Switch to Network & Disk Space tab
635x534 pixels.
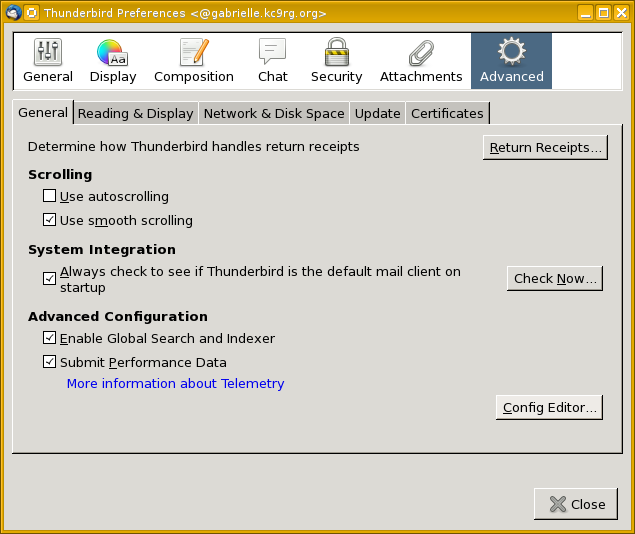tap(274, 113)
